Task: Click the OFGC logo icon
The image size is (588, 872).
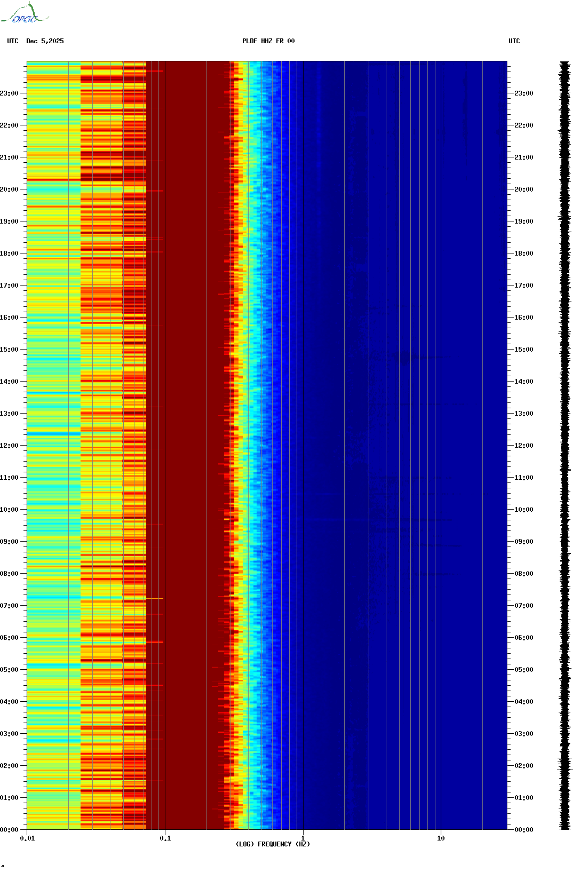Action: (x=25, y=13)
